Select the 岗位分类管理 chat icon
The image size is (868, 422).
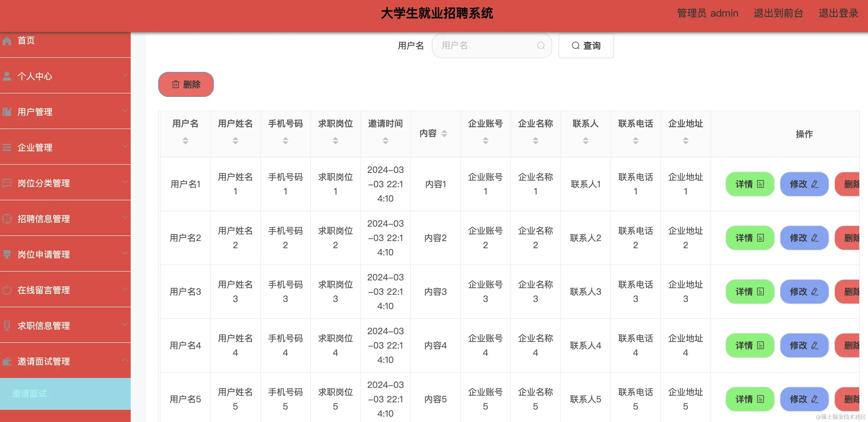pyautogui.click(x=7, y=183)
